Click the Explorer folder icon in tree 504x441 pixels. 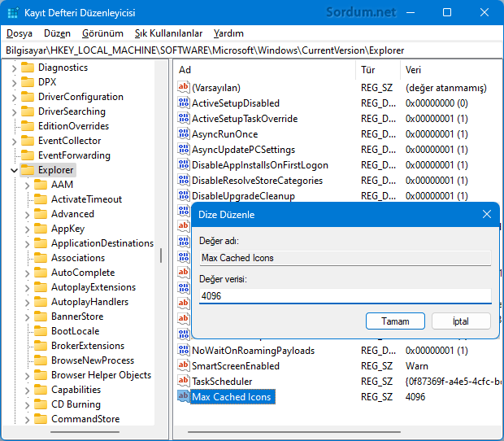28,170
